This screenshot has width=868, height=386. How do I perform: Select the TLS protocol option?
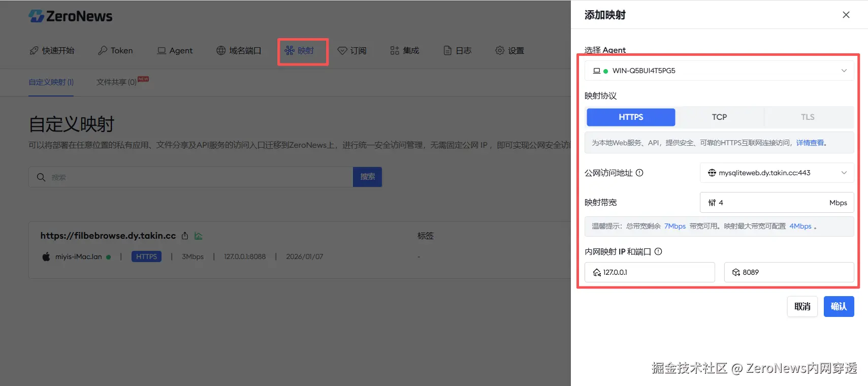[x=808, y=117]
